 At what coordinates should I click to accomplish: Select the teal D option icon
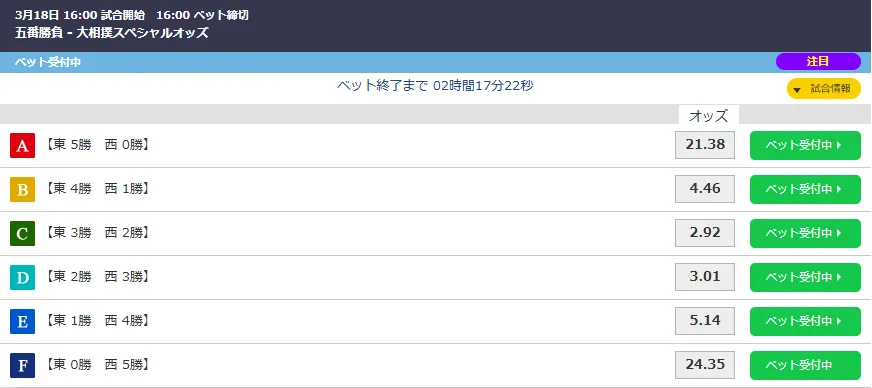point(22,277)
